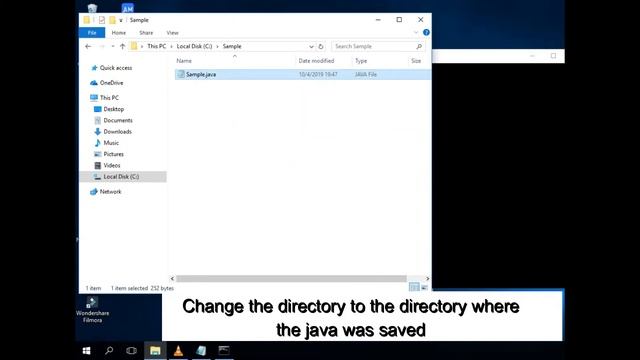
Task: Click the search magnifier icon
Action: coord(419,47)
